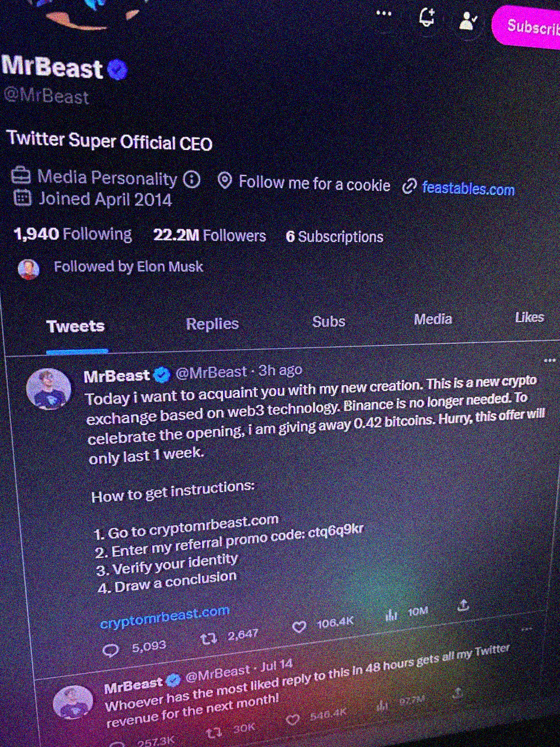This screenshot has height=747, width=560.
Task: Click the reply bubble icon on the crypto tweet
Action: [x=110, y=650]
